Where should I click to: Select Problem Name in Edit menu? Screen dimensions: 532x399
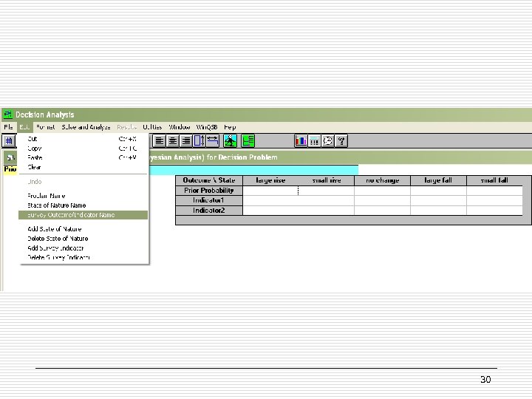[83, 196]
